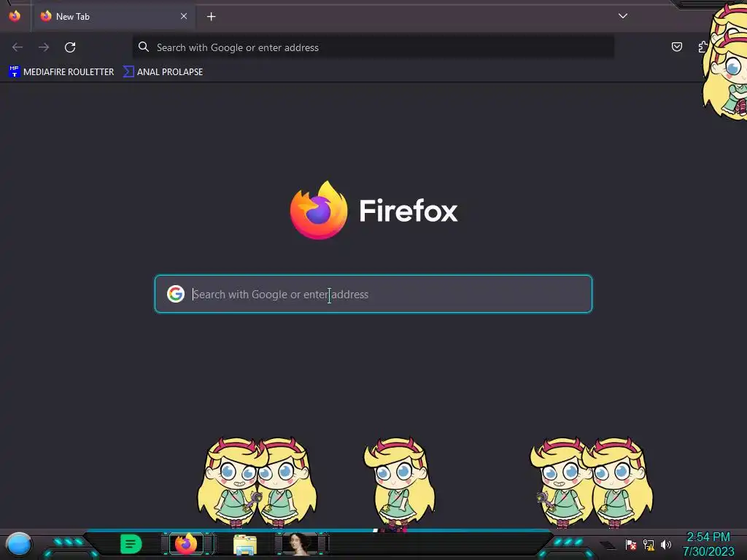The width and height of the screenshot is (747, 560).
Task: Open the Start orb on the taskbar
Action: point(18,544)
